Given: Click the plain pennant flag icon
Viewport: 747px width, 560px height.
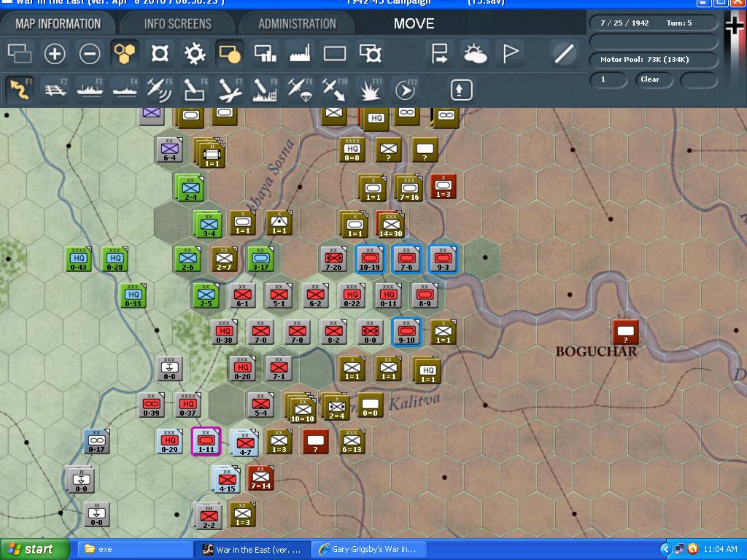Looking at the screenshot, I should pyautogui.click(x=510, y=53).
